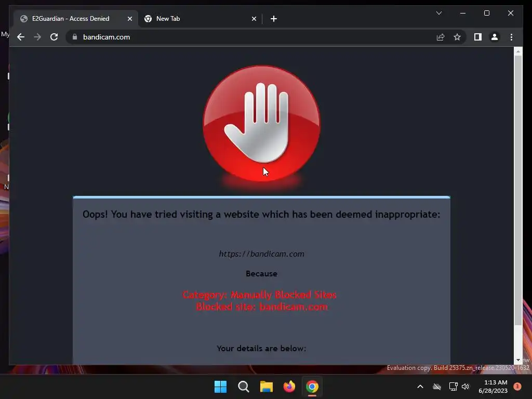Bookmark this tab with star icon

click(x=457, y=37)
